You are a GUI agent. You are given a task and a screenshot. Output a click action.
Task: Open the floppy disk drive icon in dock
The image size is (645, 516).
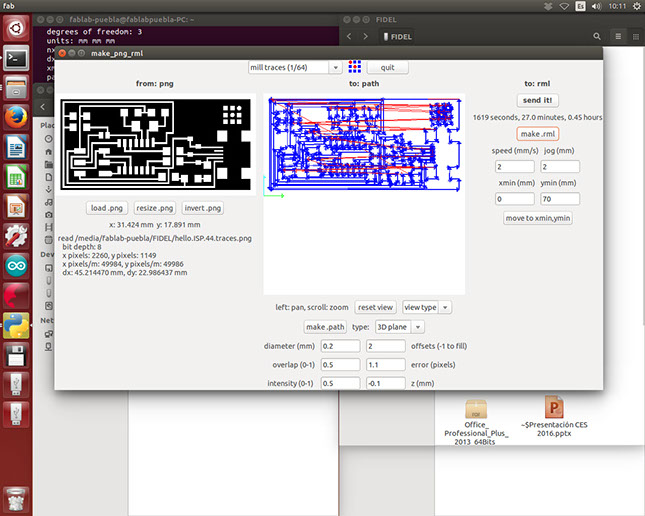[16, 355]
